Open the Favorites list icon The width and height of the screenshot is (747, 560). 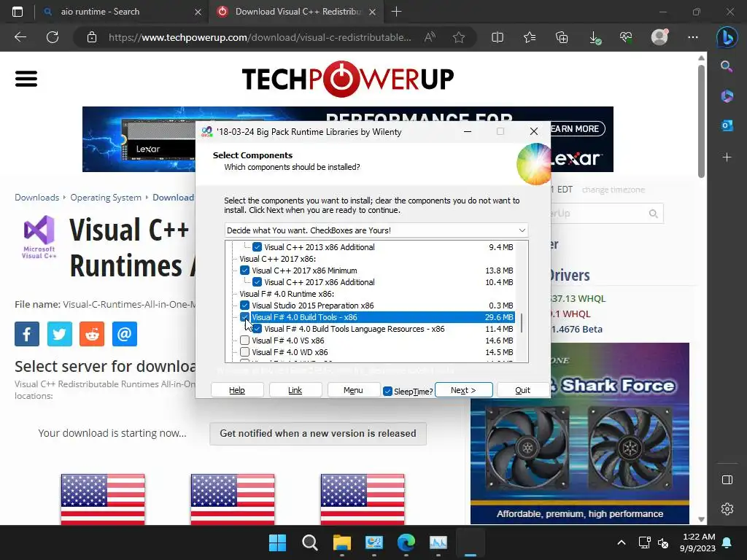tap(530, 37)
